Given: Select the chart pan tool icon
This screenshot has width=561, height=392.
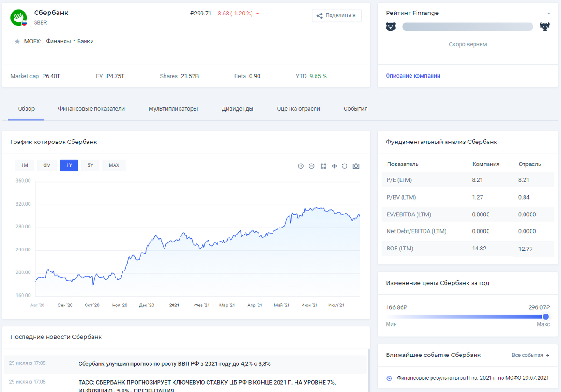Looking at the screenshot, I should tap(334, 166).
